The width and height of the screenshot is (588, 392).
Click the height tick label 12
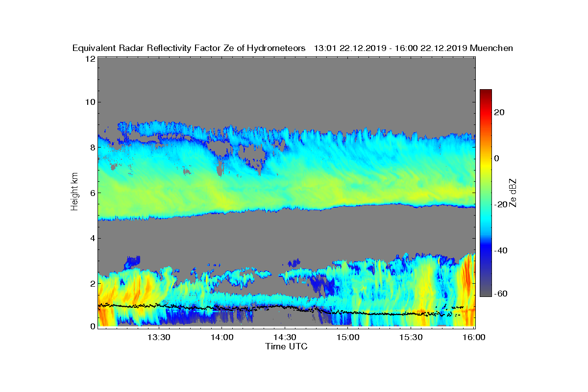tap(90, 59)
